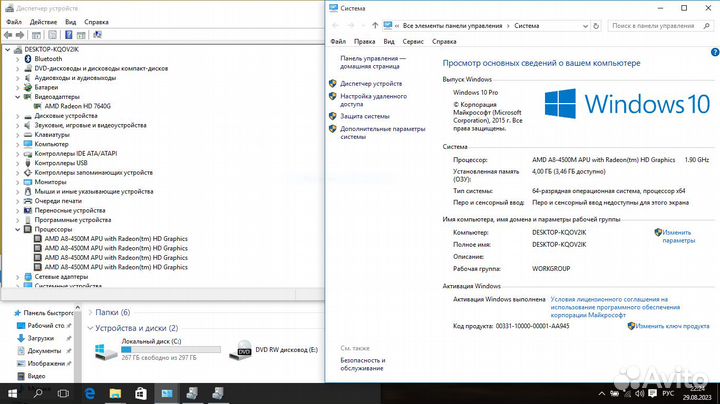Screen dimensions: 720x404
Task: Collapse the Процессоры tree node
Action: coord(17,229)
